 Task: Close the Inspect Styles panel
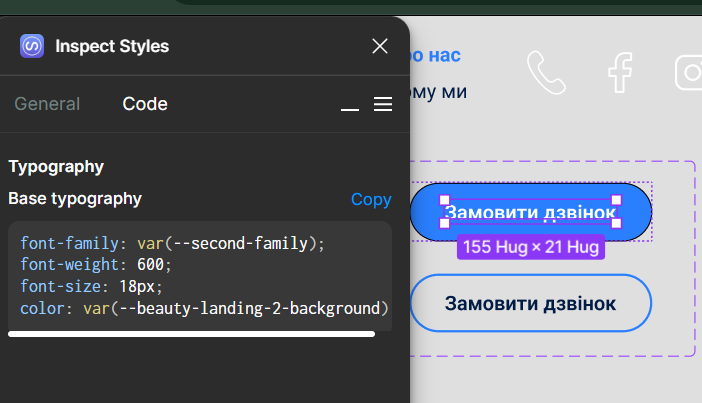pyautogui.click(x=380, y=46)
